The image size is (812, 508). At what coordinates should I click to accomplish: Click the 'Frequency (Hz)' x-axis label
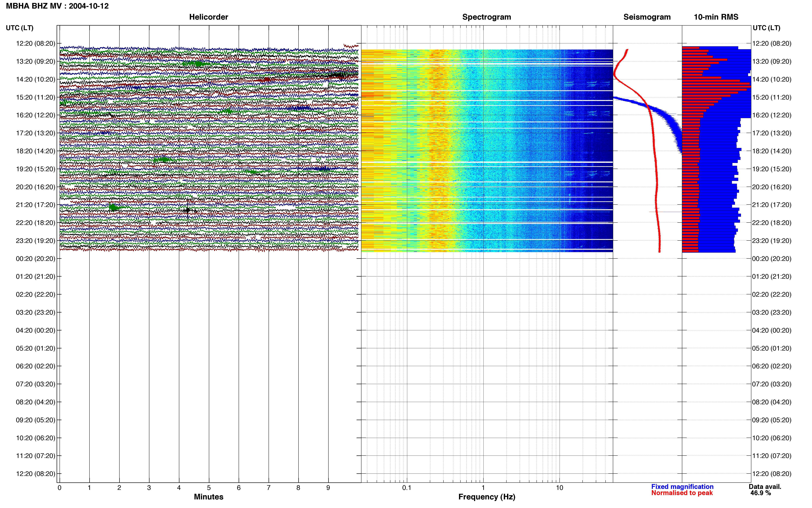pyautogui.click(x=487, y=497)
